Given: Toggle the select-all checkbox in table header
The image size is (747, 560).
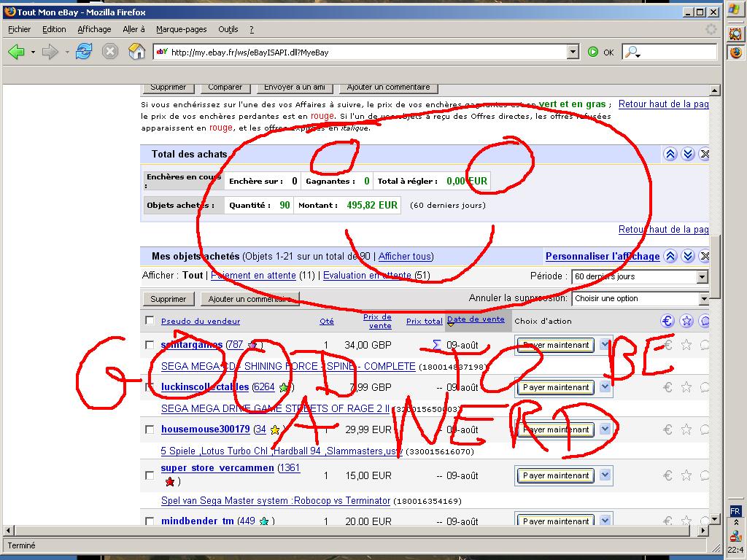Looking at the screenshot, I should click(150, 321).
